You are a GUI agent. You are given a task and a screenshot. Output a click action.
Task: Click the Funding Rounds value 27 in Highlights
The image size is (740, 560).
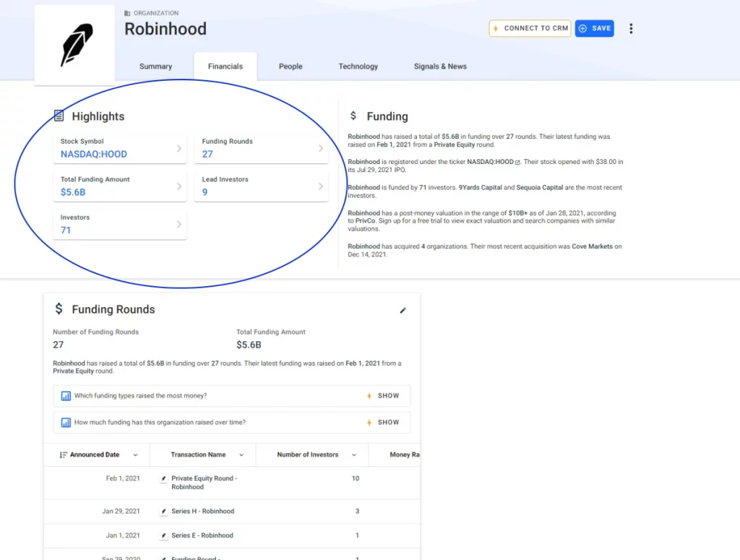point(207,155)
